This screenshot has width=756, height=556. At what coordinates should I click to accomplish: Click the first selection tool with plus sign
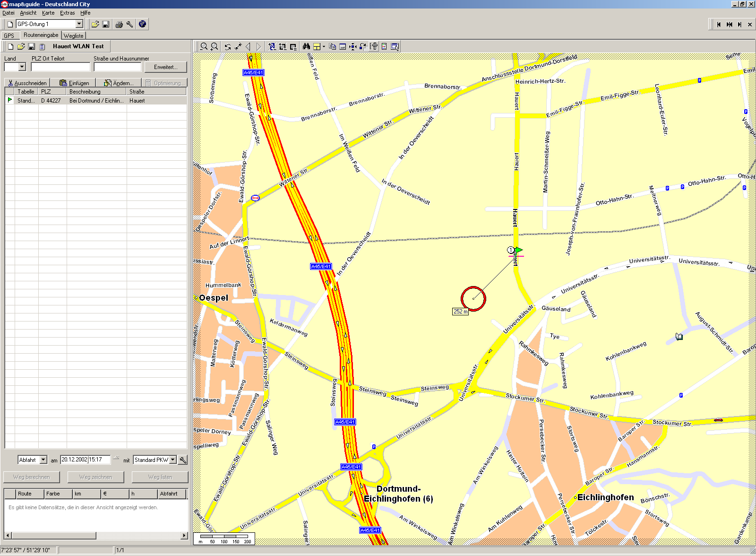click(272, 46)
